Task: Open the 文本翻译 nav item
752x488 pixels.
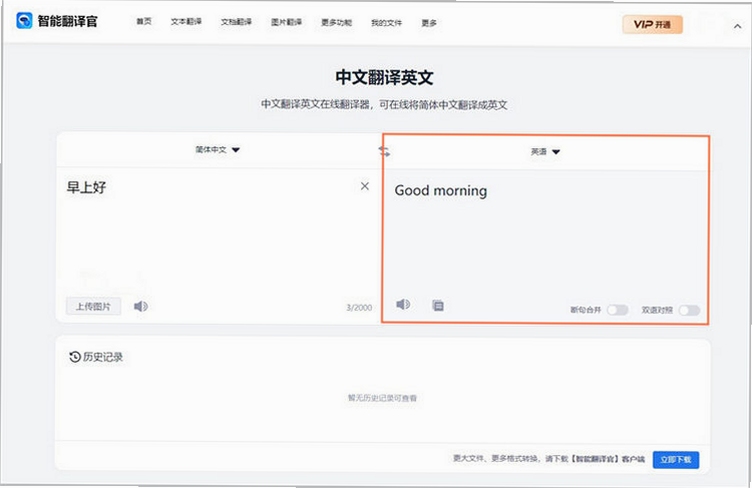Action: coord(186,22)
